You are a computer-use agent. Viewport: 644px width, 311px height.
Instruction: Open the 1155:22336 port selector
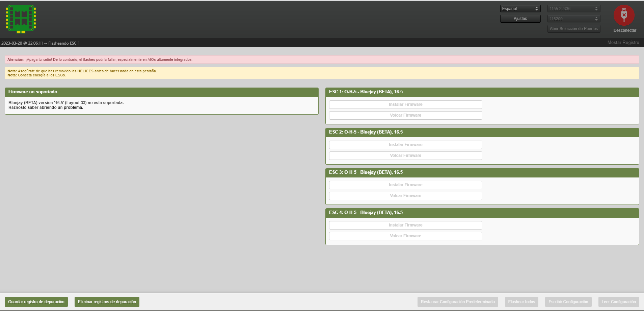pyautogui.click(x=573, y=8)
